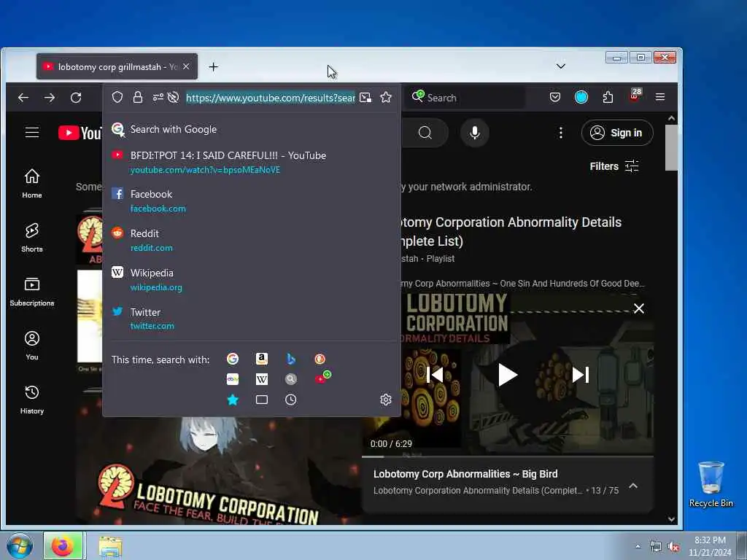
Task: Choose Search with Google suggestion
Action: [252, 130]
